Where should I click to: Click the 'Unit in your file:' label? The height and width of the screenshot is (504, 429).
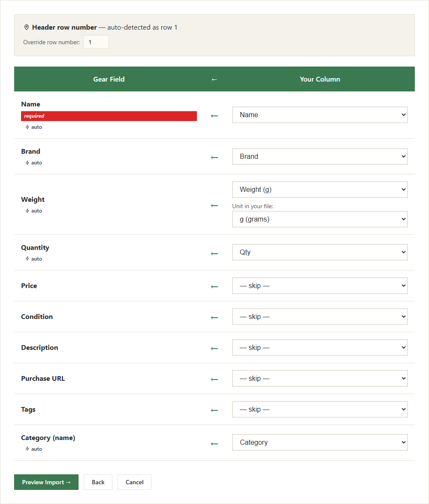coord(252,206)
